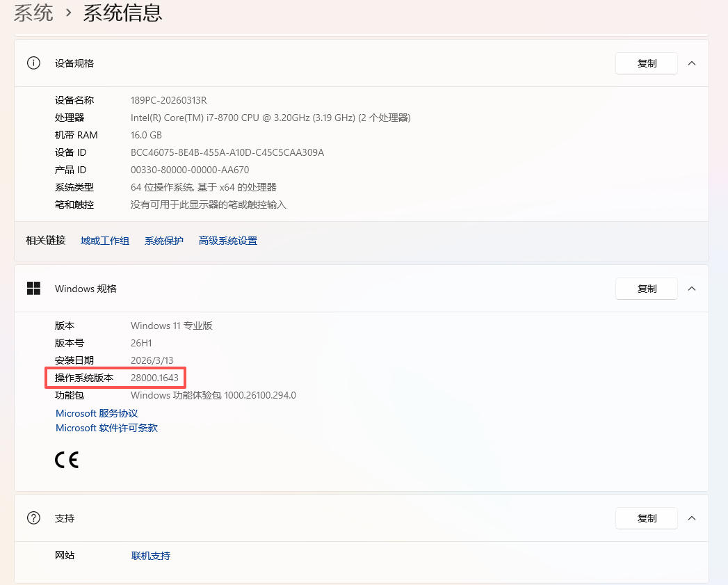
Task: Click the 操作系统版本 value 28000.1643
Action: pyautogui.click(x=154, y=378)
